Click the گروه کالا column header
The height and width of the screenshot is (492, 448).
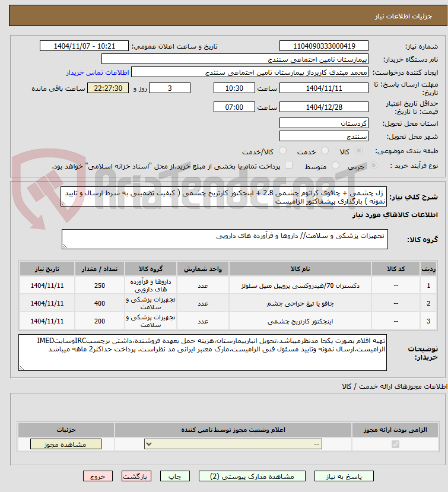151,269
